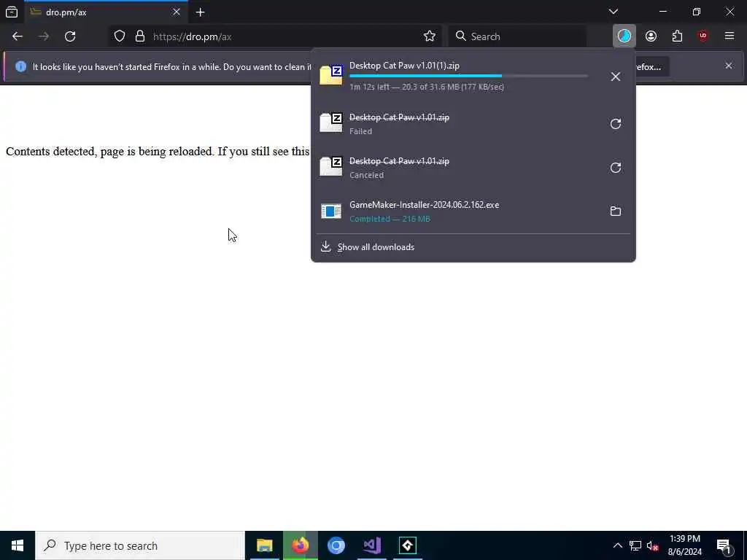Click the URL address bar

tap(275, 36)
